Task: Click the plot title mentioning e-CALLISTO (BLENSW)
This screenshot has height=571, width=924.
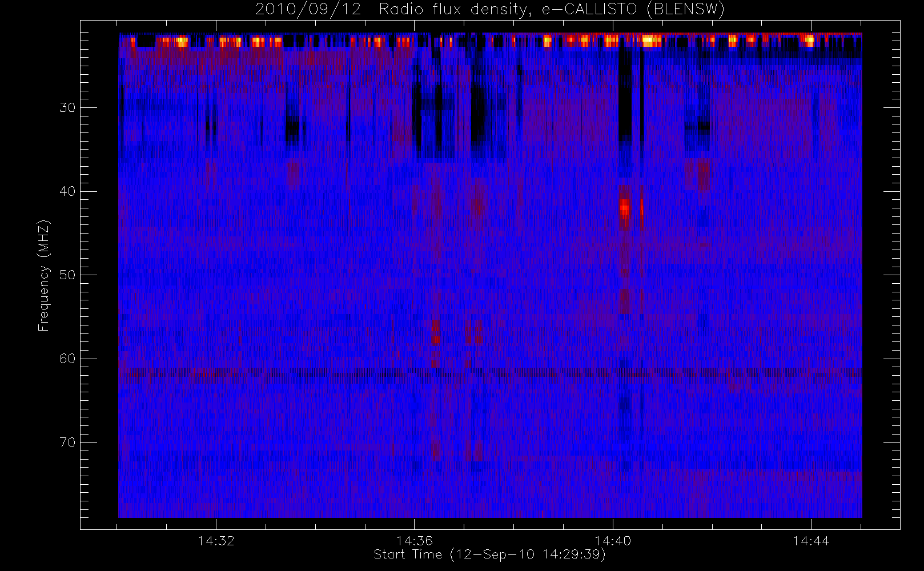Action: [490, 9]
